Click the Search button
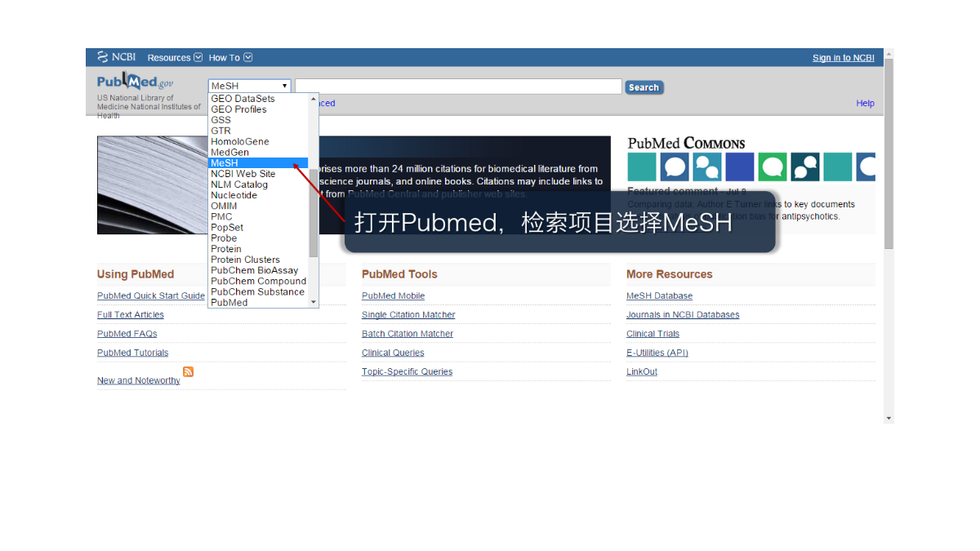The height and width of the screenshot is (551, 980). (644, 87)
